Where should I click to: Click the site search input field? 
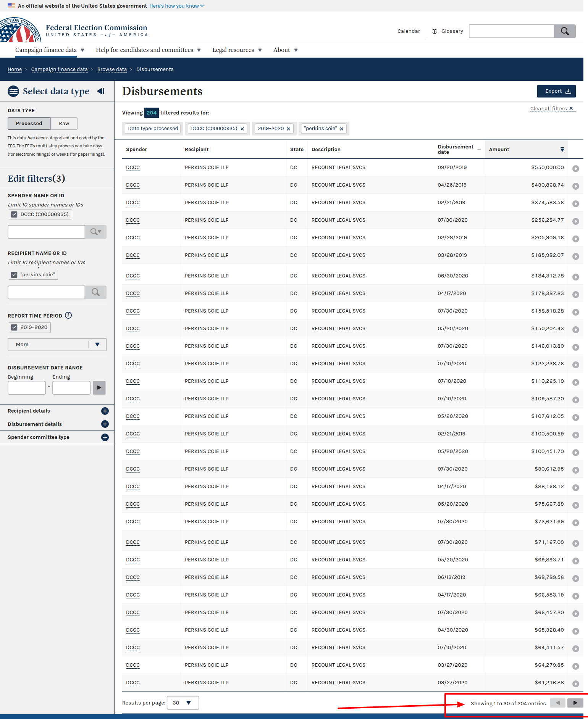pyautogui.click(x=511, y=31)
